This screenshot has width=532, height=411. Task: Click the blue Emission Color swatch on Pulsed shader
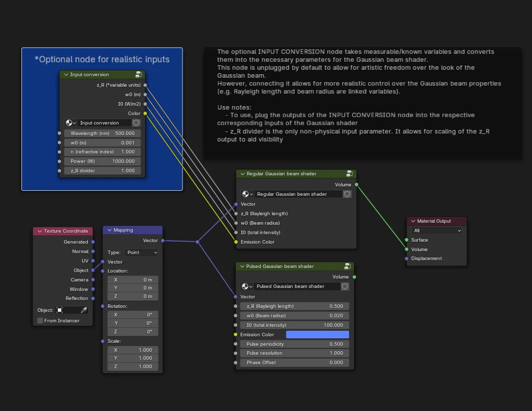(x=318, y=334)
